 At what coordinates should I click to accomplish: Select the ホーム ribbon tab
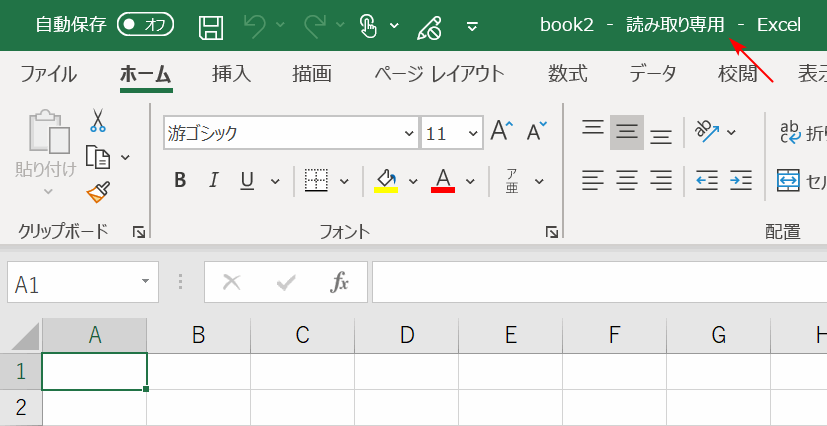146,74
